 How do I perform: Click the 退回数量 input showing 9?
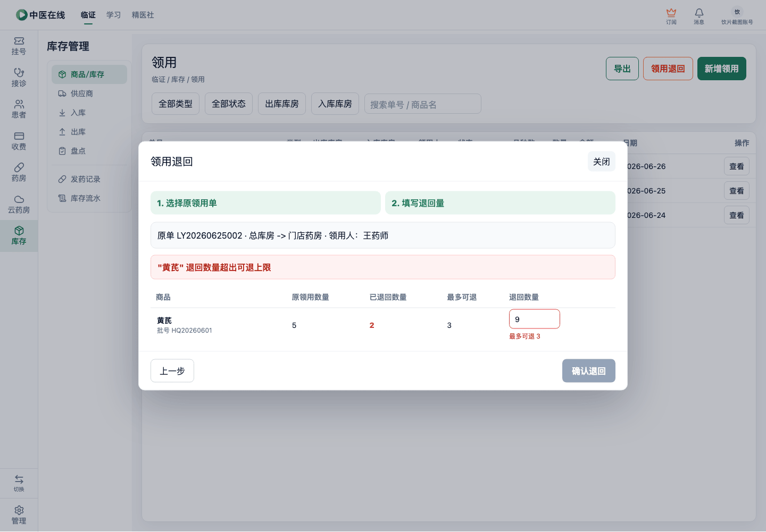coord(535,319)
